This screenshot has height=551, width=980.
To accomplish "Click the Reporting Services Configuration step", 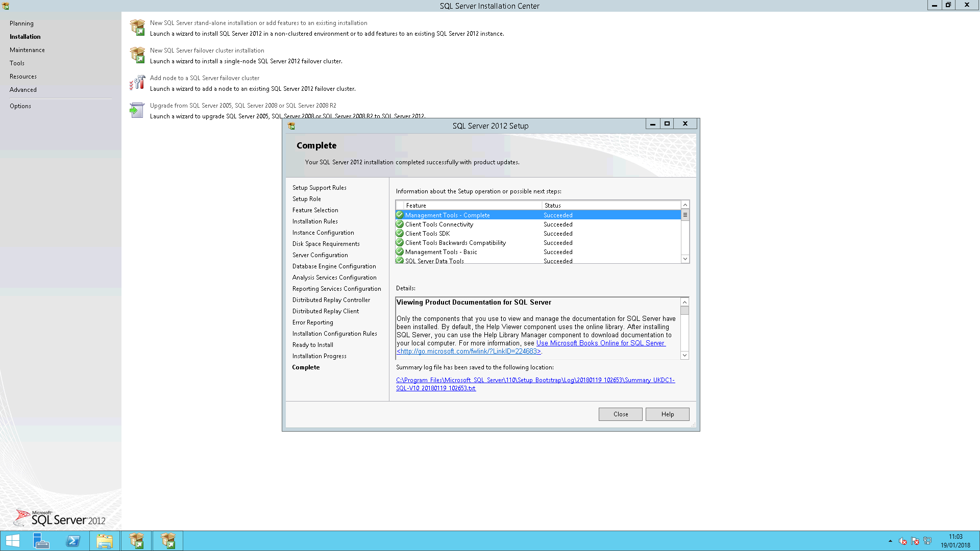I will click(x=336, y=289).
